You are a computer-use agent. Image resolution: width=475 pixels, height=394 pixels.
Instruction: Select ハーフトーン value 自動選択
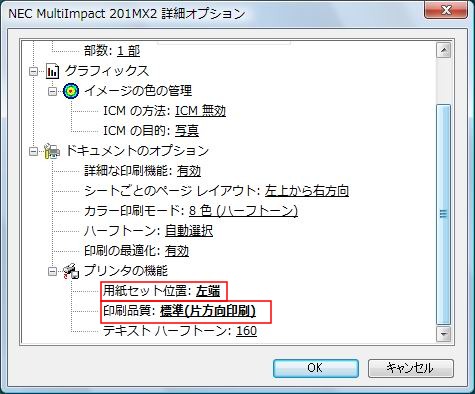pos(189,231)
